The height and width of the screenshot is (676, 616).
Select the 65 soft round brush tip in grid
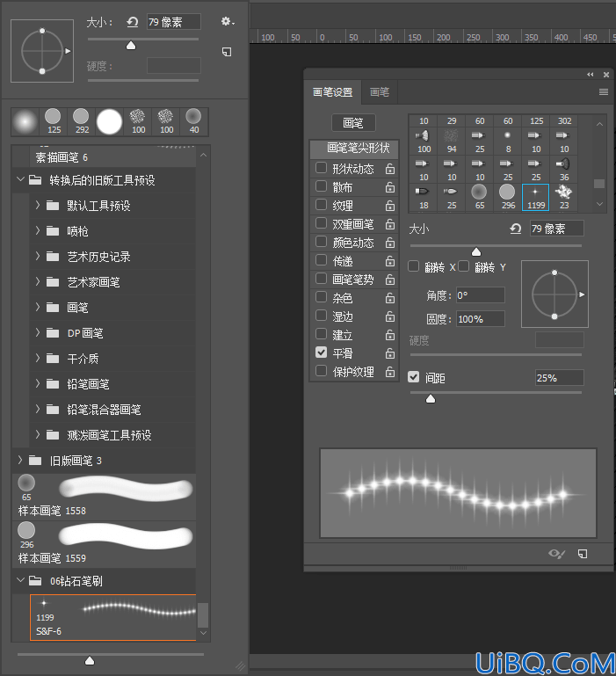click(x=479, y=197)
